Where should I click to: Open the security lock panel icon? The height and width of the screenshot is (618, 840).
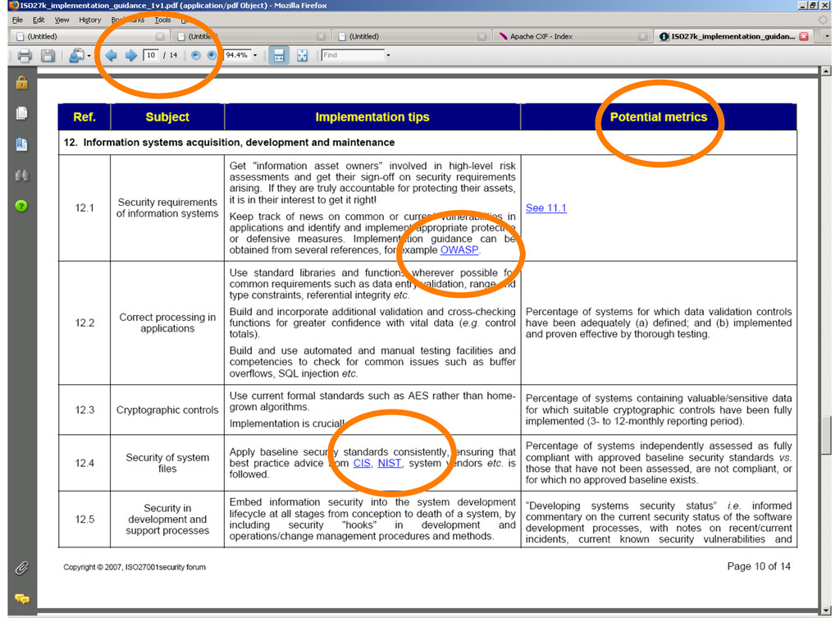[21, 83]
